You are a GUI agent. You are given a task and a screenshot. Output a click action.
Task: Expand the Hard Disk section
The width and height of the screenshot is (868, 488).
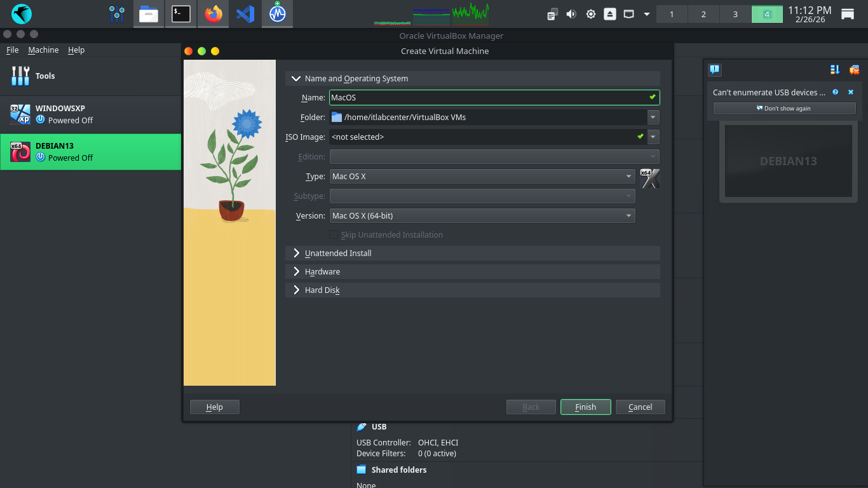tap(296, 290)
